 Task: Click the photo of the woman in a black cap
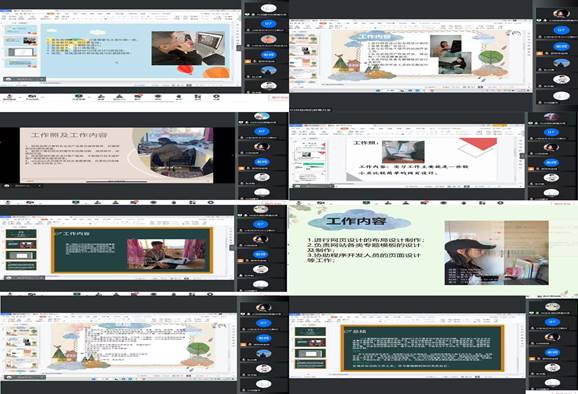pyautogui.click(x=497, y=253)
